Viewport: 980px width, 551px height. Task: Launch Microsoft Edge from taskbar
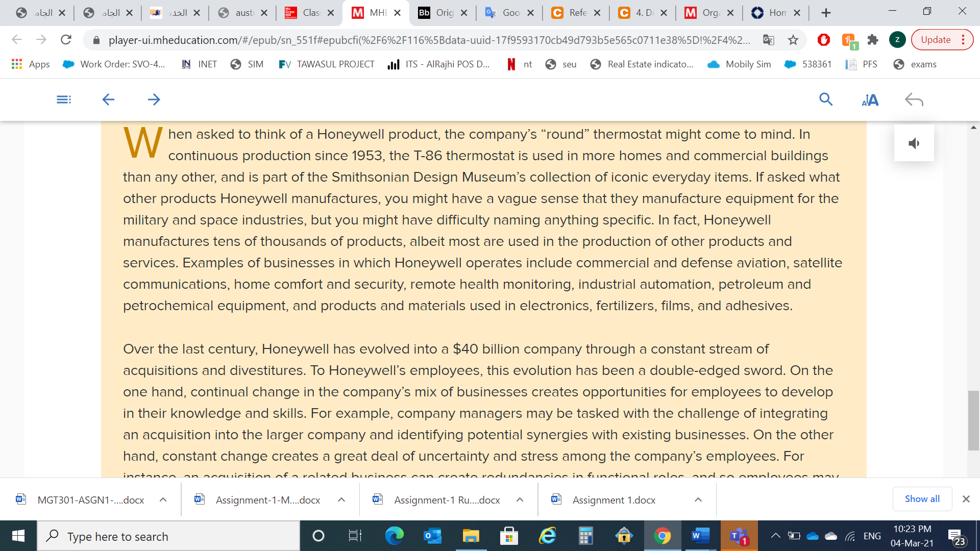394,536
